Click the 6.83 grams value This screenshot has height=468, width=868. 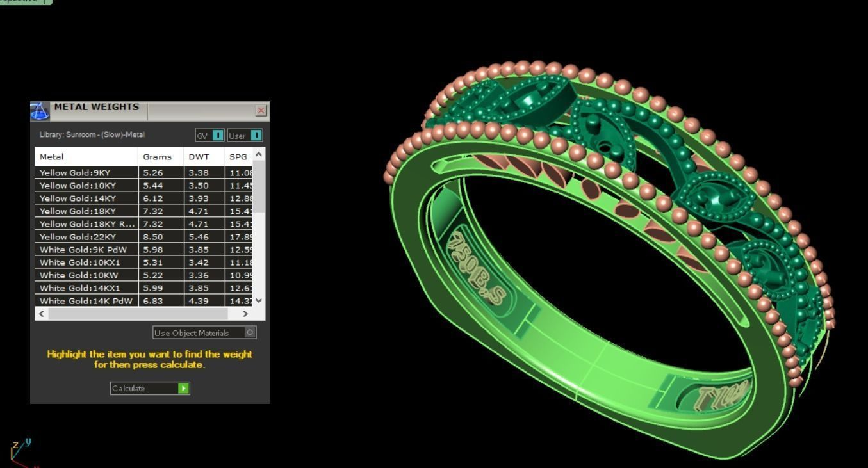(x=152, y=301)
